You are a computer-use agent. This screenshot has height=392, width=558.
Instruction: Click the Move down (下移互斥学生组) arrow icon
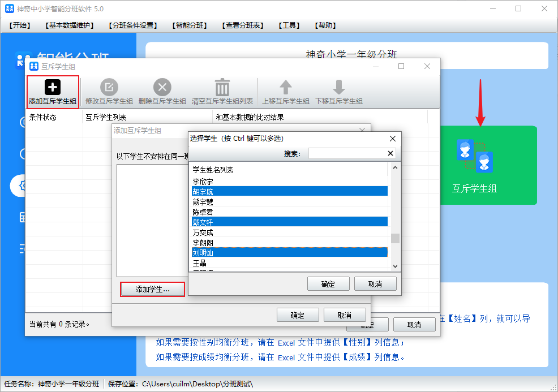click(x=338, y=87)
